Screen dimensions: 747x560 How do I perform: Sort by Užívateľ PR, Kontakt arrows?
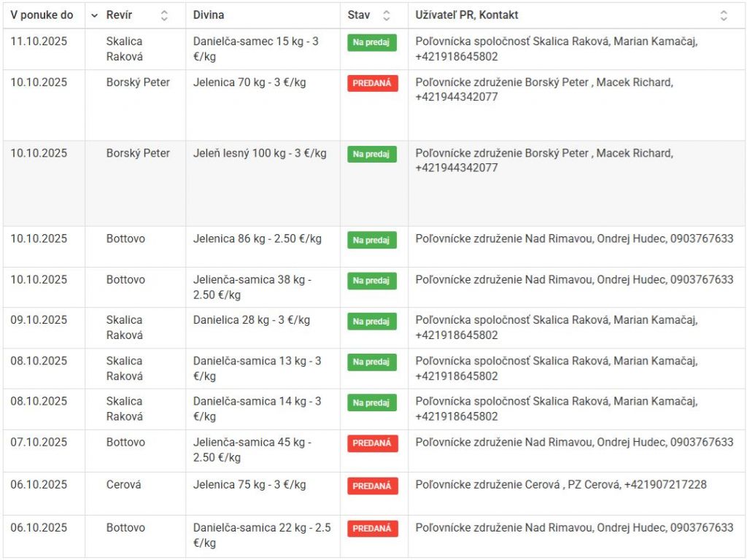click(723, 15)
